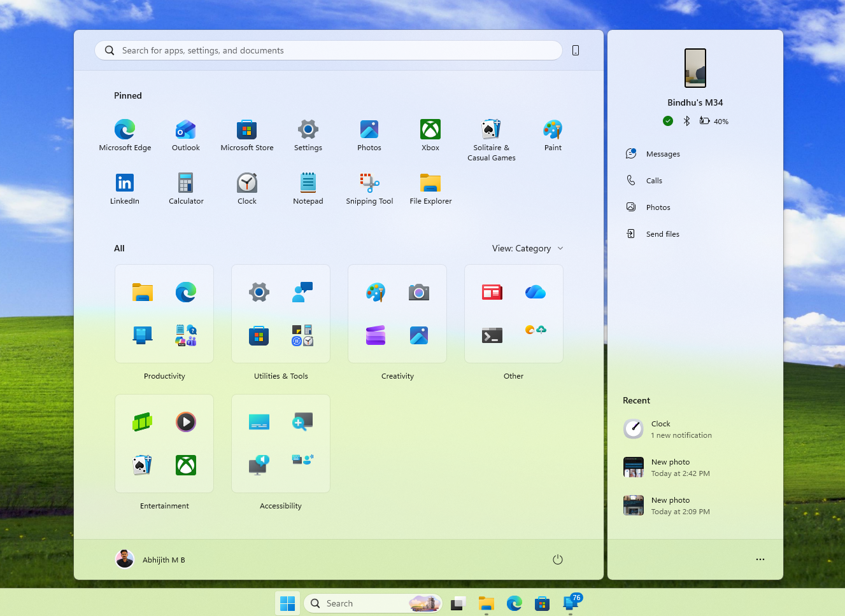Open the more options menu in phone panel
The image size is (845, 616).
(x=760, y=559)
